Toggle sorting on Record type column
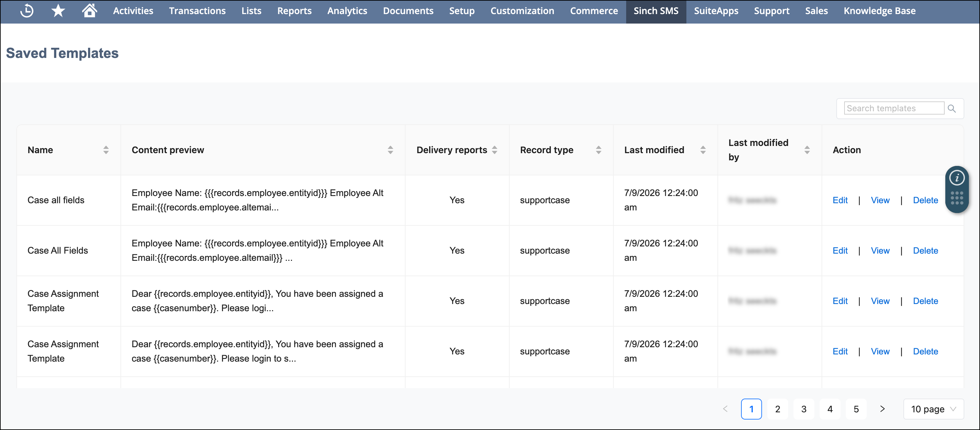The width and height of the screenshot is (980, 430). 599,150
